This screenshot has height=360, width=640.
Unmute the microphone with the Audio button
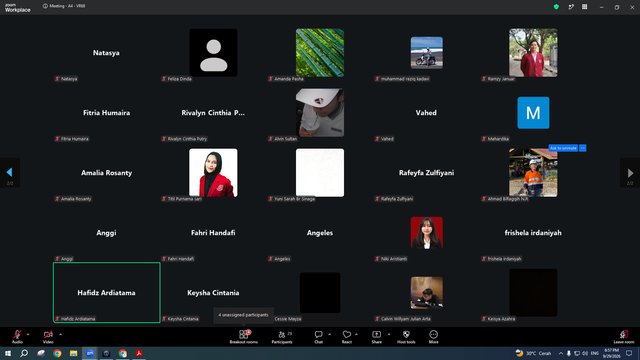pos(17,337)
